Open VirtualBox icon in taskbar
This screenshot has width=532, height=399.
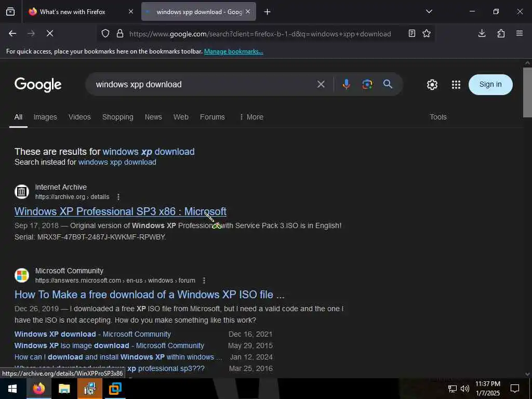point(115,389)
